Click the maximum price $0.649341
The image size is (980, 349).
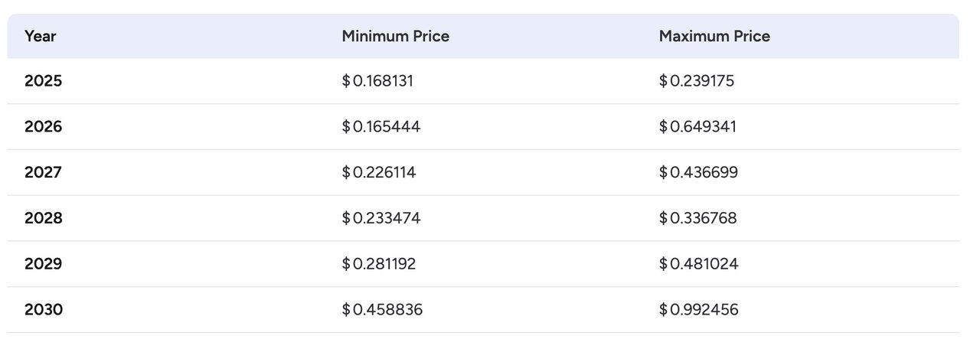click(x=697, y=126)
